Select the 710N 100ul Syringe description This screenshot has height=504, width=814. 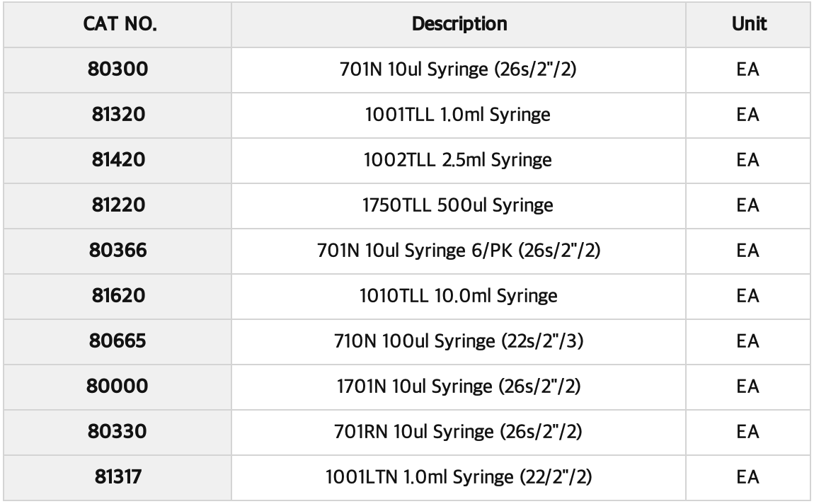click(x=460, y=340)
